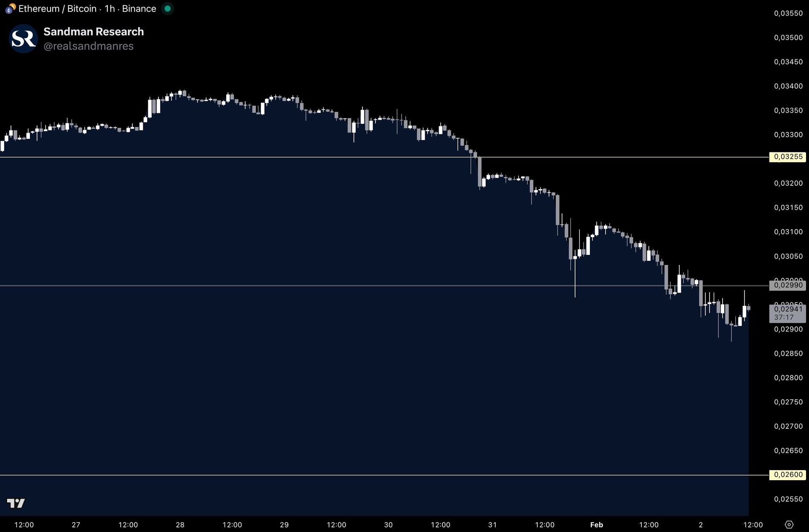Click the Feb date label on time axis
Screen dimensions: 809x532
tap(596, 525)
